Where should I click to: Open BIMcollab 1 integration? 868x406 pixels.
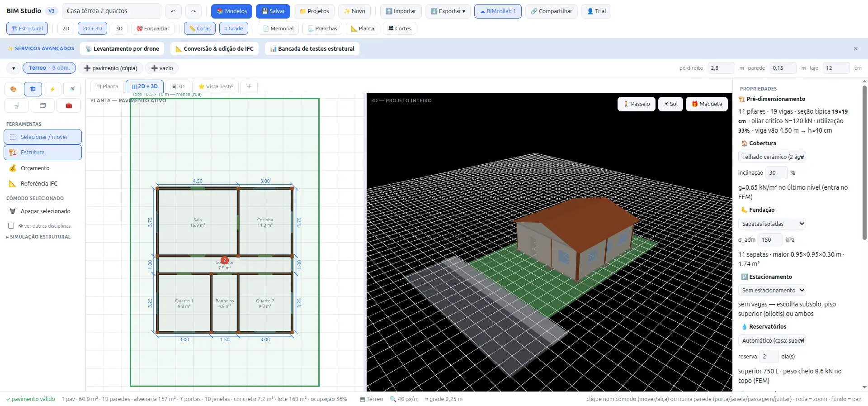pos(498,11)
